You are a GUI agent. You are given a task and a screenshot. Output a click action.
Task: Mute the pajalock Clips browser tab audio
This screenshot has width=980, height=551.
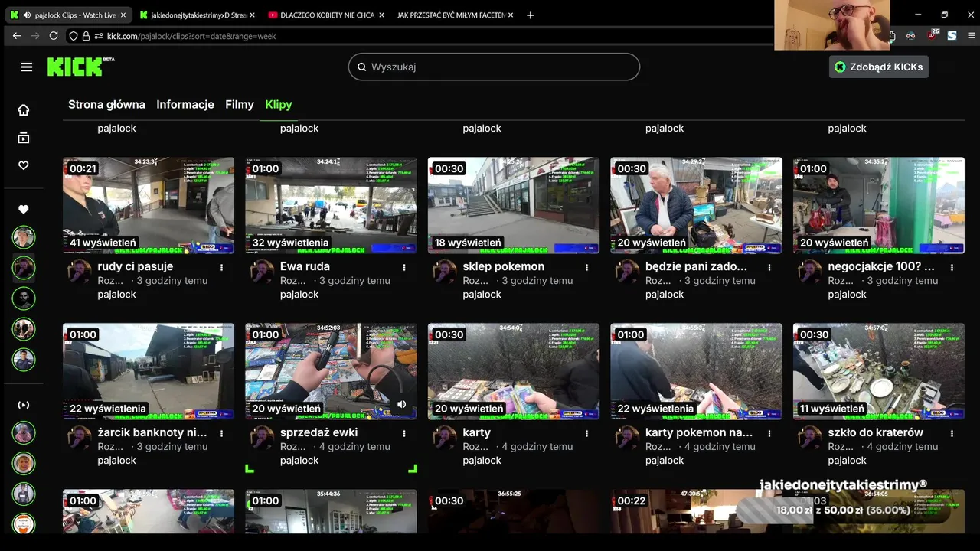click(27, 15)
